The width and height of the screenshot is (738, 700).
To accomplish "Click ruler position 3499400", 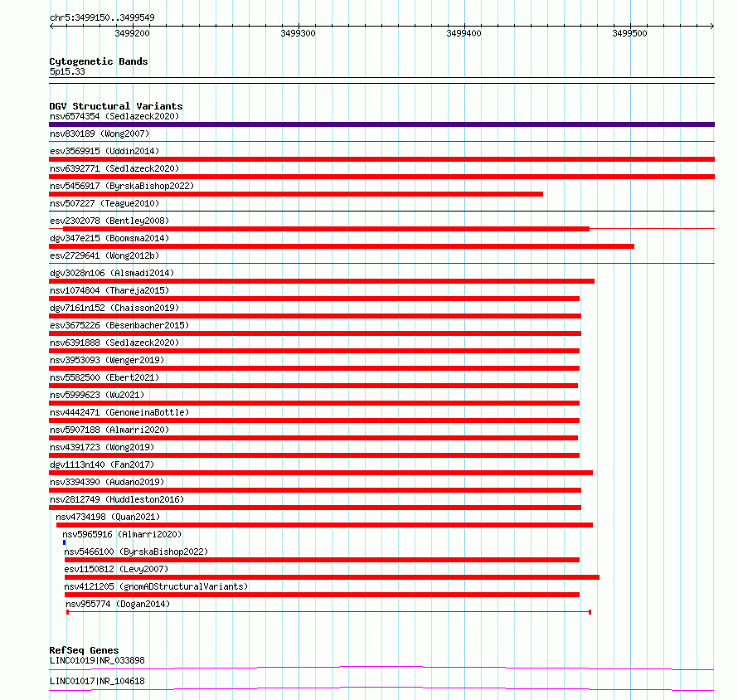I will [464, 33].
